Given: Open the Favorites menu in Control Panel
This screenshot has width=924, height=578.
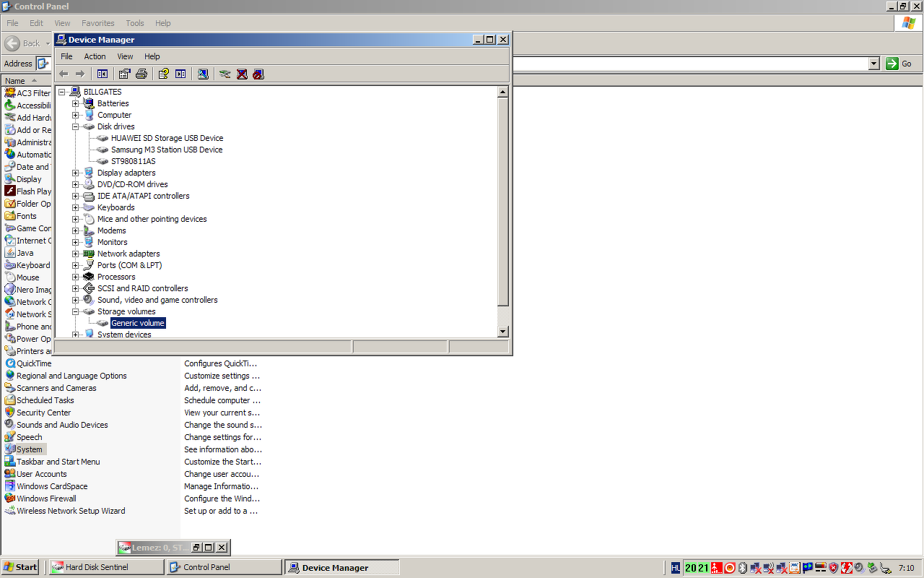Looking at the screenshot, I should pyautogui.click(x=97, y=23).
